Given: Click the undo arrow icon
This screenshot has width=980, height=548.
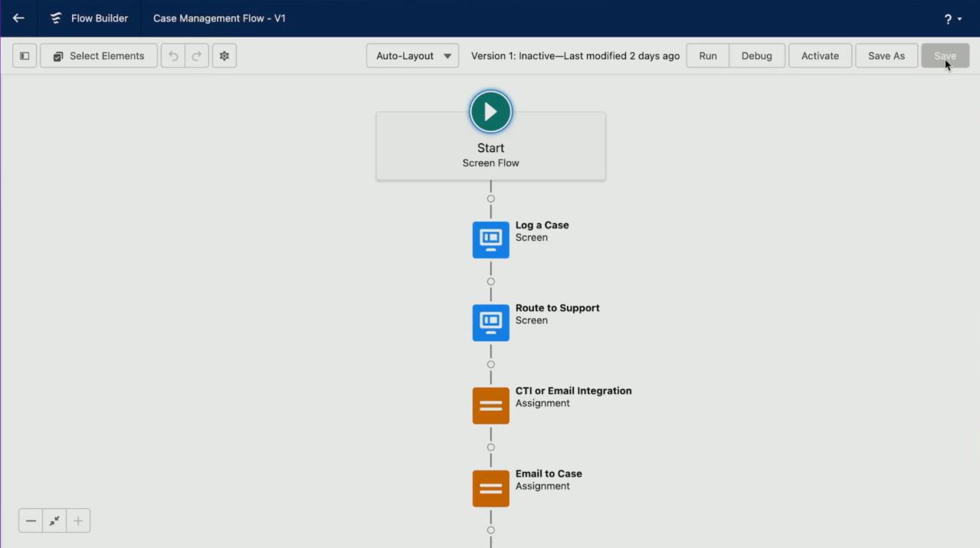Looking at the screenshot, I should point(173,56).
